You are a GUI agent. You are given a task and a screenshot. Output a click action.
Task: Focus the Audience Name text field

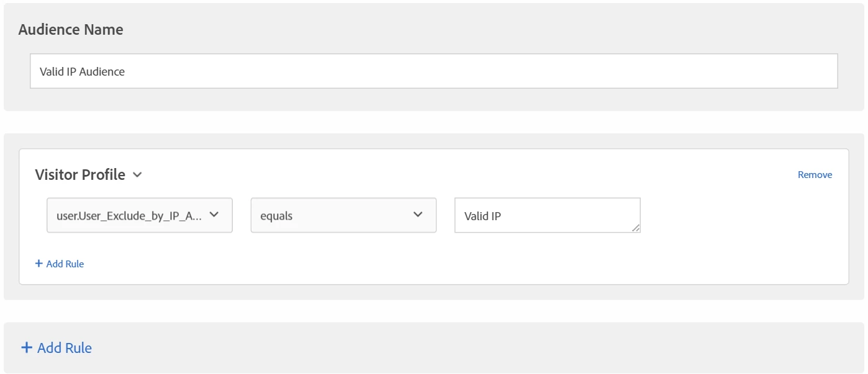click(x=433, y=71)
